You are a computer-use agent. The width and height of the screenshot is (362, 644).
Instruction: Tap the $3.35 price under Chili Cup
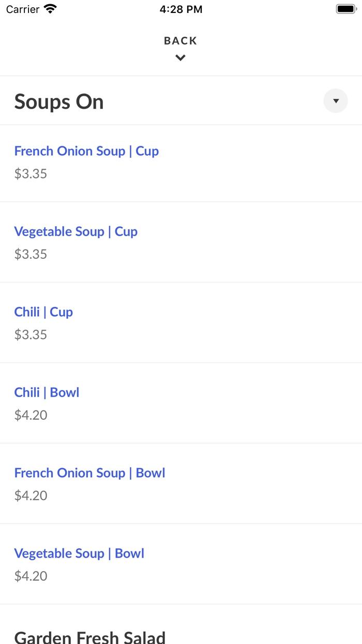coord(31,335)
